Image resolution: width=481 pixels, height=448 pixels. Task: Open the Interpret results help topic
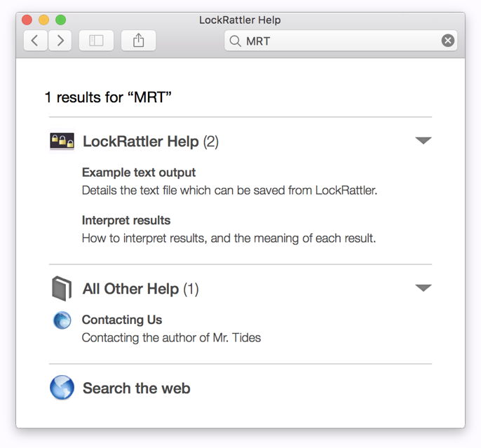point(126,221)
